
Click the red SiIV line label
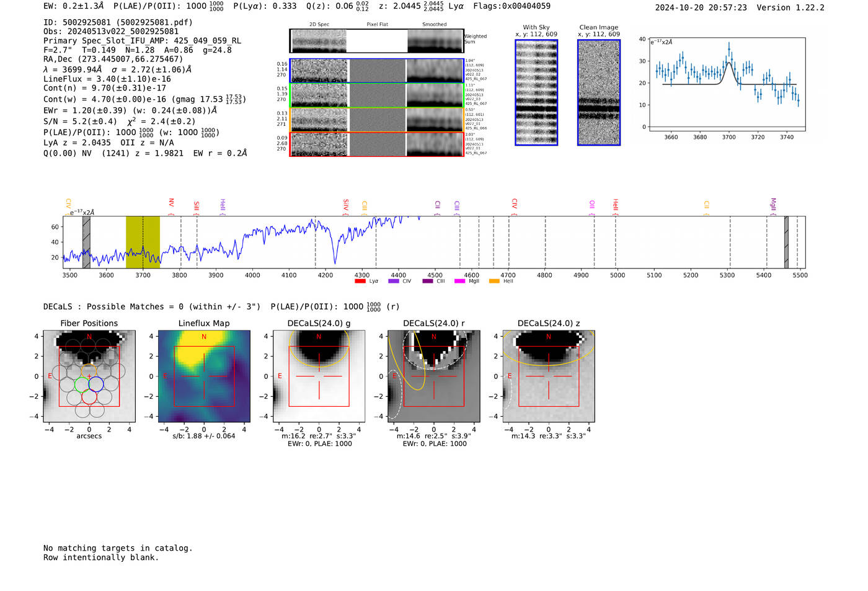pos(346,206)
